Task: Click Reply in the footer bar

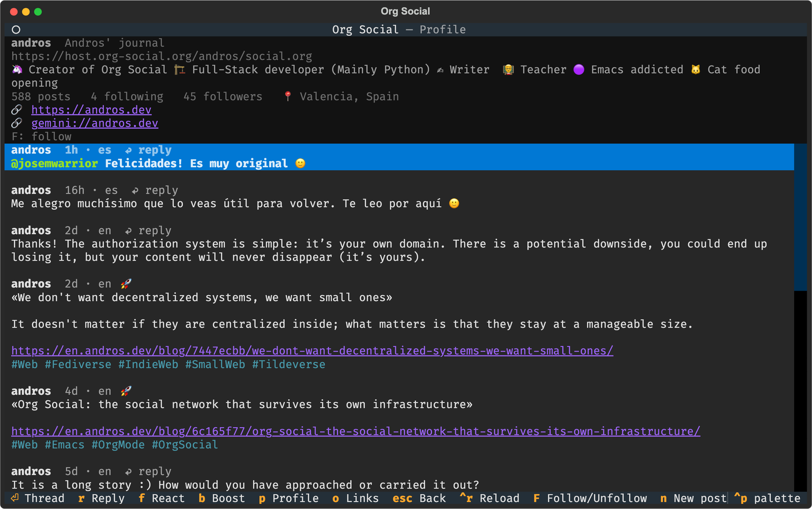Action: point(101,498)
